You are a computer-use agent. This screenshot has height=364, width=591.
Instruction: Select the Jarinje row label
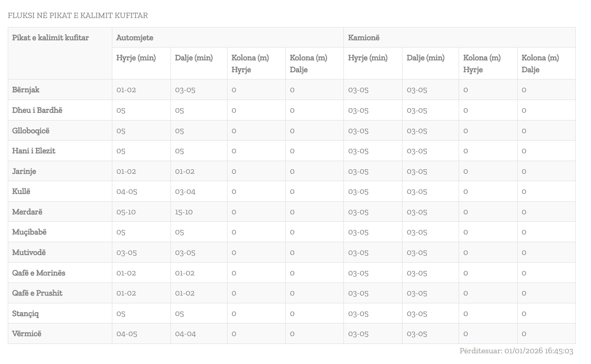(x=24, y=171)
